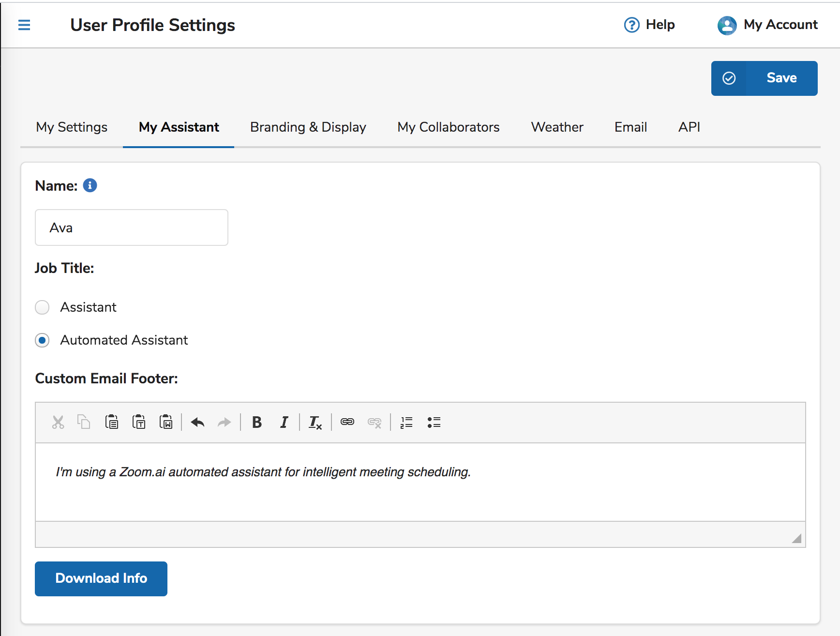Insert a numbered list in the editor

(x=406, y=422)
